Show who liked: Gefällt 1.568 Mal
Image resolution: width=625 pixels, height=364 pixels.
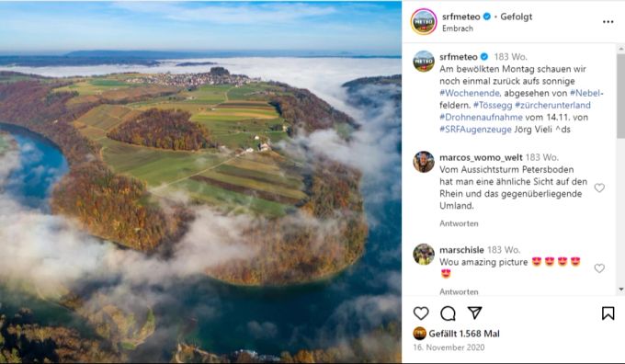(x=464, y=334)
